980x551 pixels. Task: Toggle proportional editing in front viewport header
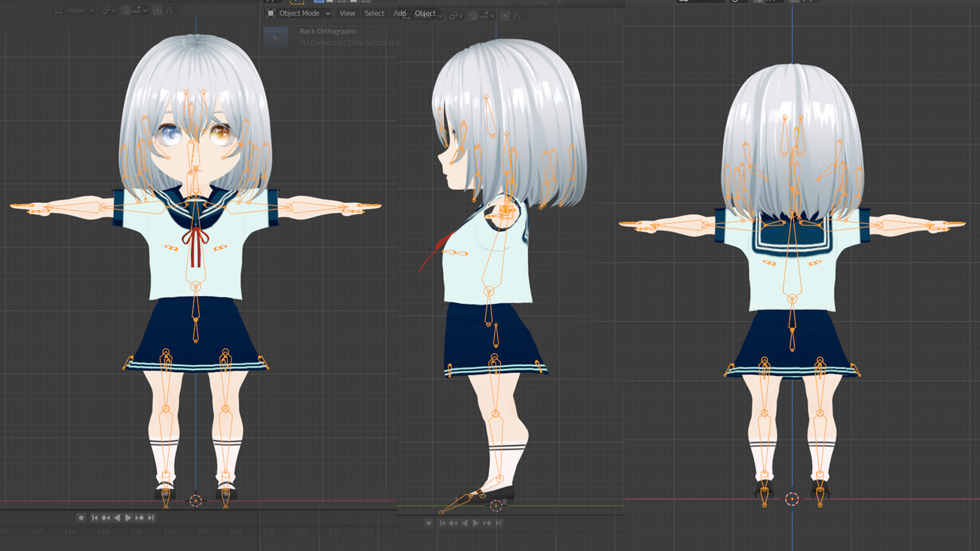(157, 10)
